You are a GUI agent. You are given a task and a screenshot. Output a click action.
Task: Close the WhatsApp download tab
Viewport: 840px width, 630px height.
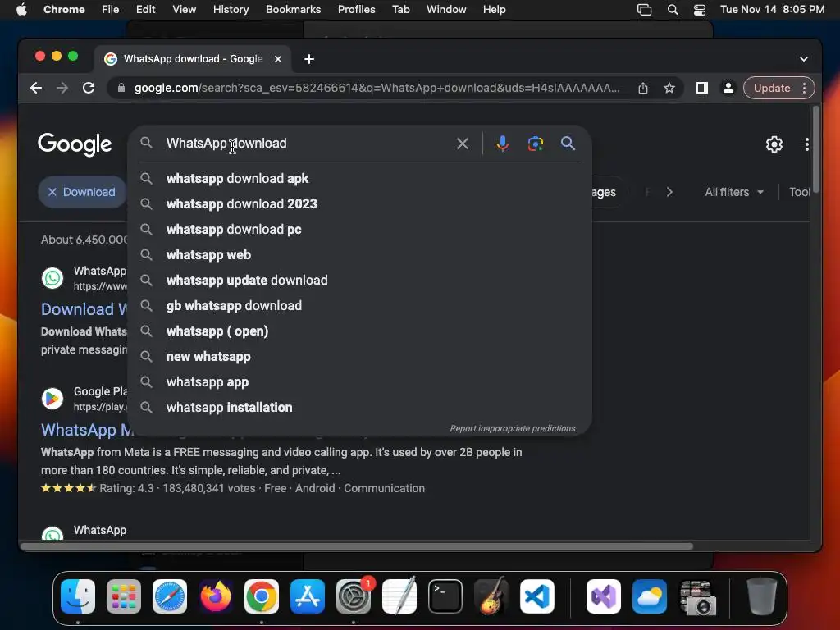(278, 59)
